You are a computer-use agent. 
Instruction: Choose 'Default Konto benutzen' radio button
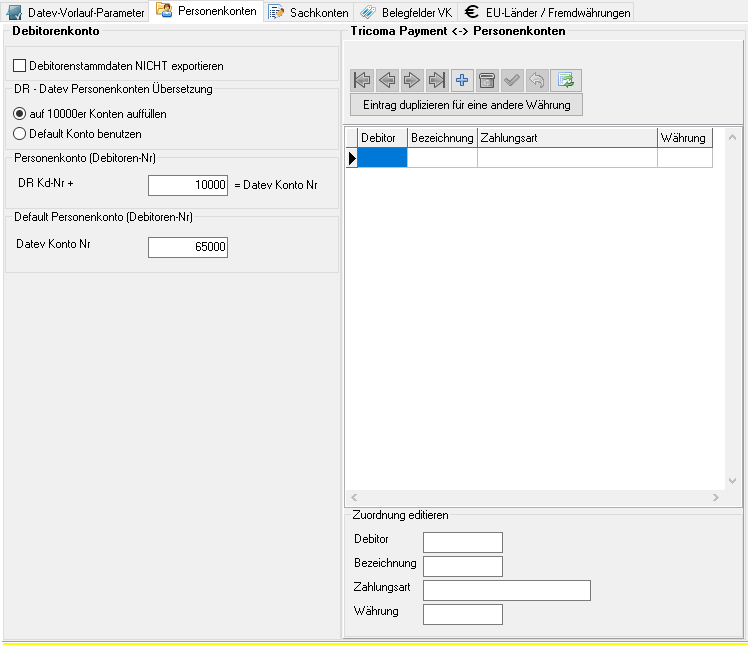pos(20,133)
